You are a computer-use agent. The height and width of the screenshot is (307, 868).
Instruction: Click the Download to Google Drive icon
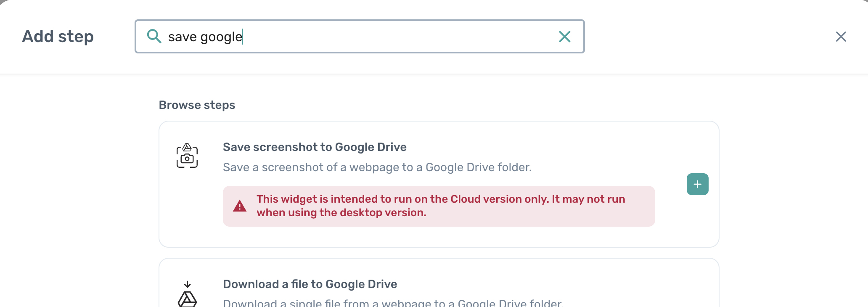click(x=187, y=294)
